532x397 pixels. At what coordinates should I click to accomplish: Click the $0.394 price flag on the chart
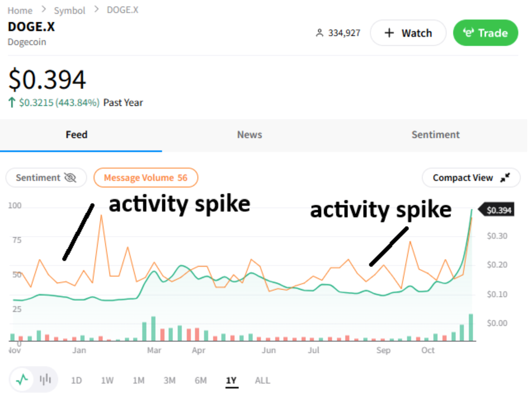coord(499,210)
